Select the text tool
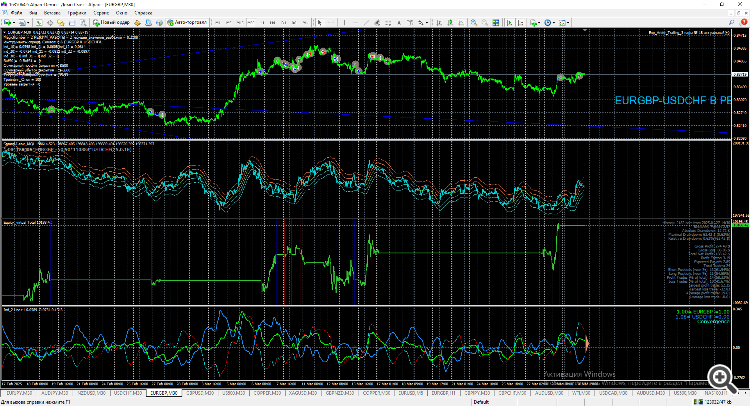Image resolution: width=750 pixels, height=406 pixels. click(399, 22)
